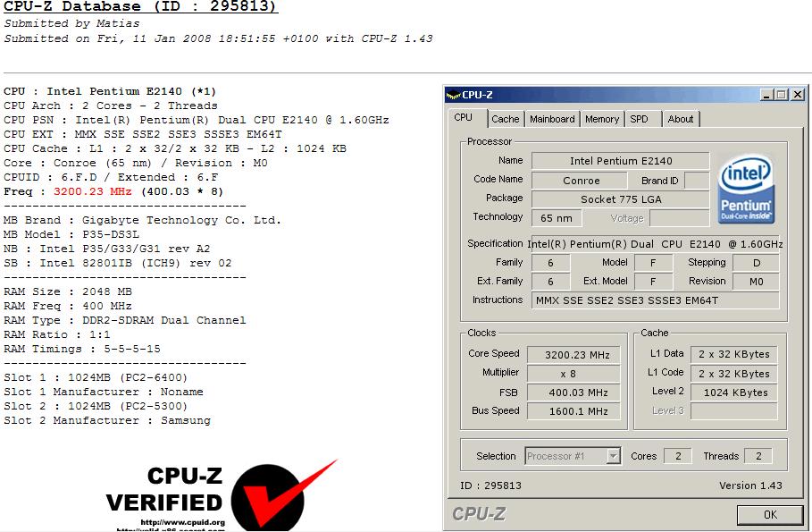Click the 'CPU : Intel Pentium E2140 (*1)' line
812x532 pixels.
pos(110,91)
